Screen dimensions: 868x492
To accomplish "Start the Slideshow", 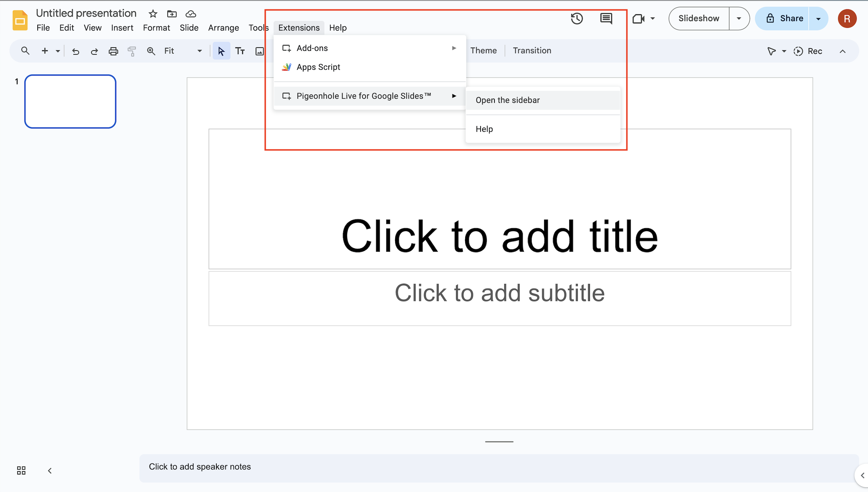I will 699,18.
